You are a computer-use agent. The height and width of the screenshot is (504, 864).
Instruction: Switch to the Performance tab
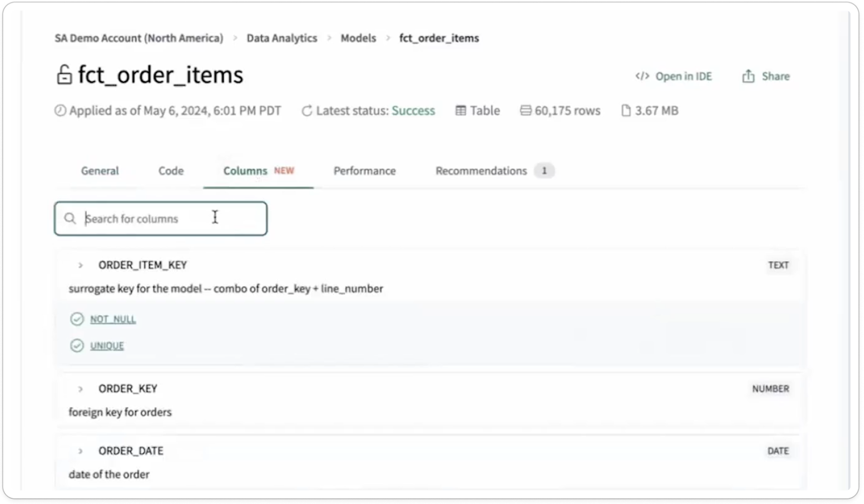click(x=364, y=171)
